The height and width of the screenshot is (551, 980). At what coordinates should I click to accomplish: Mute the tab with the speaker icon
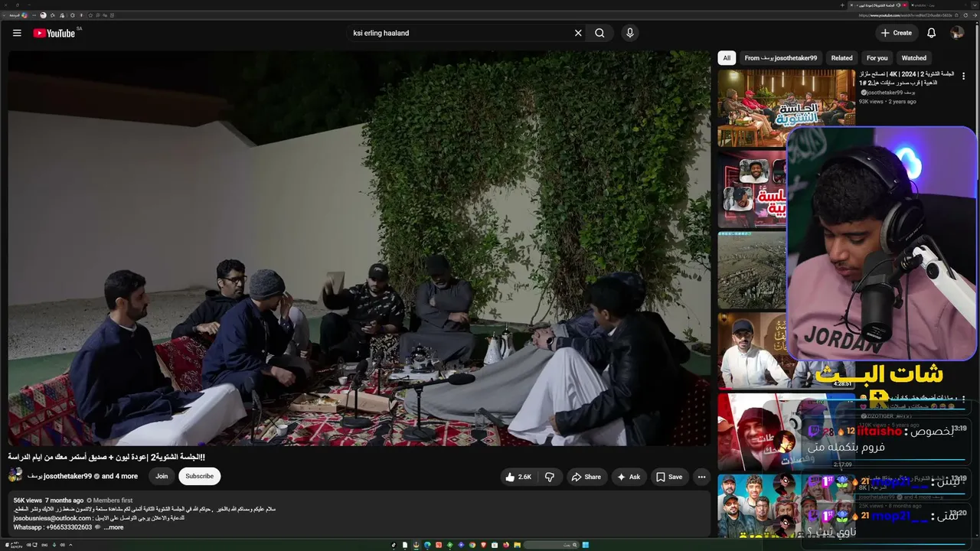898,5
